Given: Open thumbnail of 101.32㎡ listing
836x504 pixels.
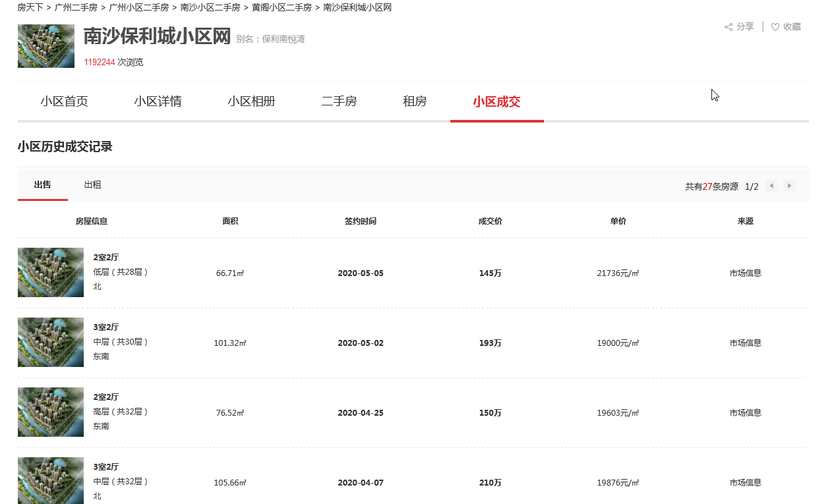Looking at the screenshot, I should pyautogui.click(x=51, y=342).
